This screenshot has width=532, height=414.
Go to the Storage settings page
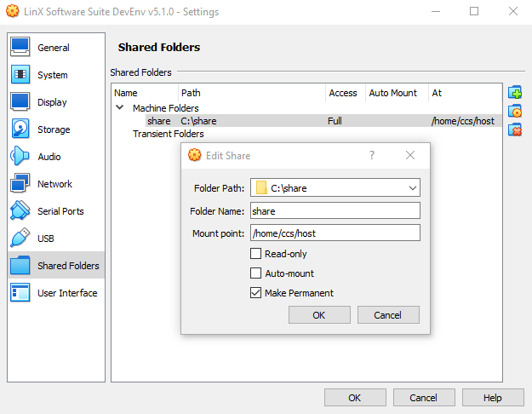point(56,129)
